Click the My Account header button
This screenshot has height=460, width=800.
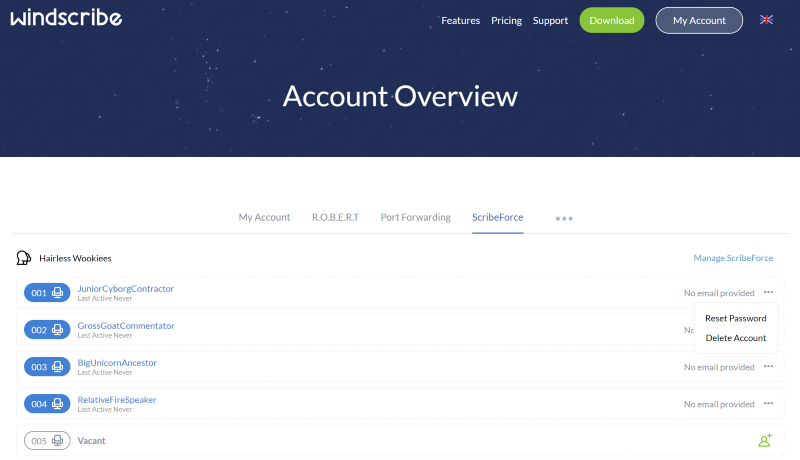pos(699,20)
